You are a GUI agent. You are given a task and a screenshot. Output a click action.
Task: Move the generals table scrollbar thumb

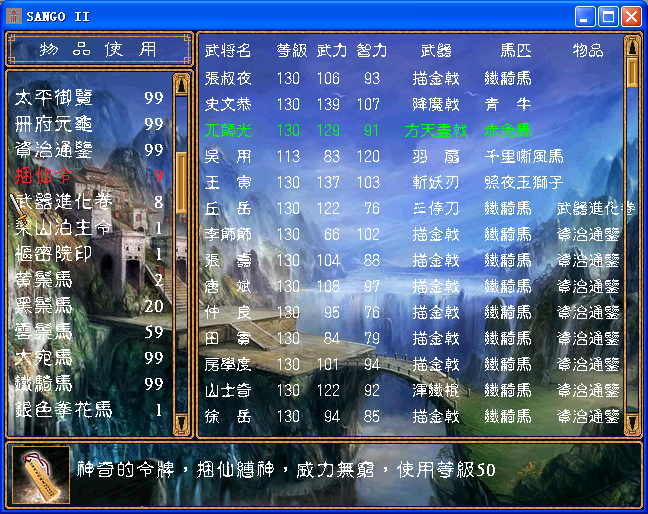point(632,73)
